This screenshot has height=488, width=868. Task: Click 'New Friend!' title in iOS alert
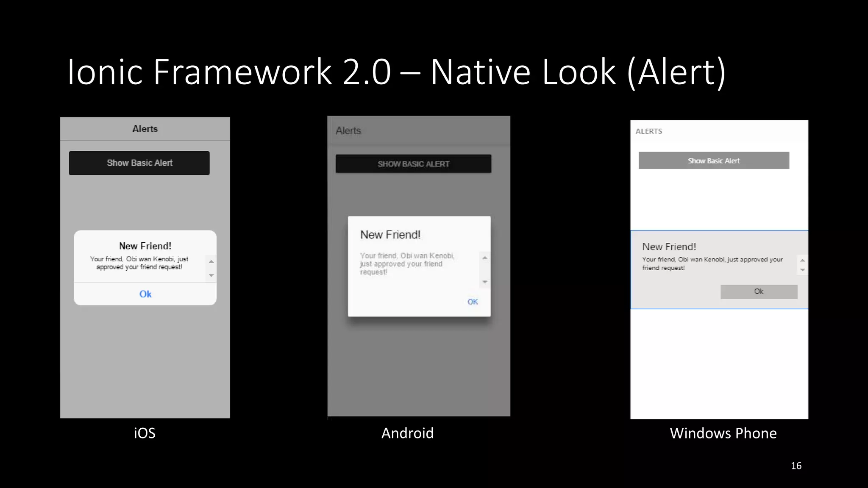pyautogui.click(x=145, y=246)
